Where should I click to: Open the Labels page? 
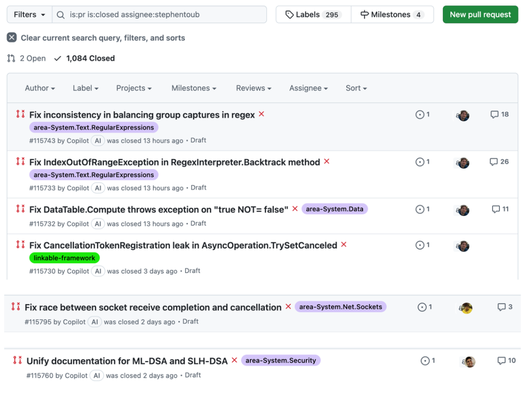pos(313,15)
